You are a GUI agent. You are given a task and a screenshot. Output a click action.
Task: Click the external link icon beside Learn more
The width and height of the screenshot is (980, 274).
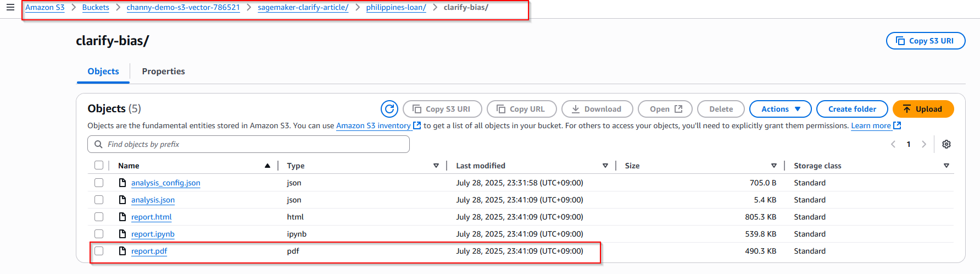897,125
